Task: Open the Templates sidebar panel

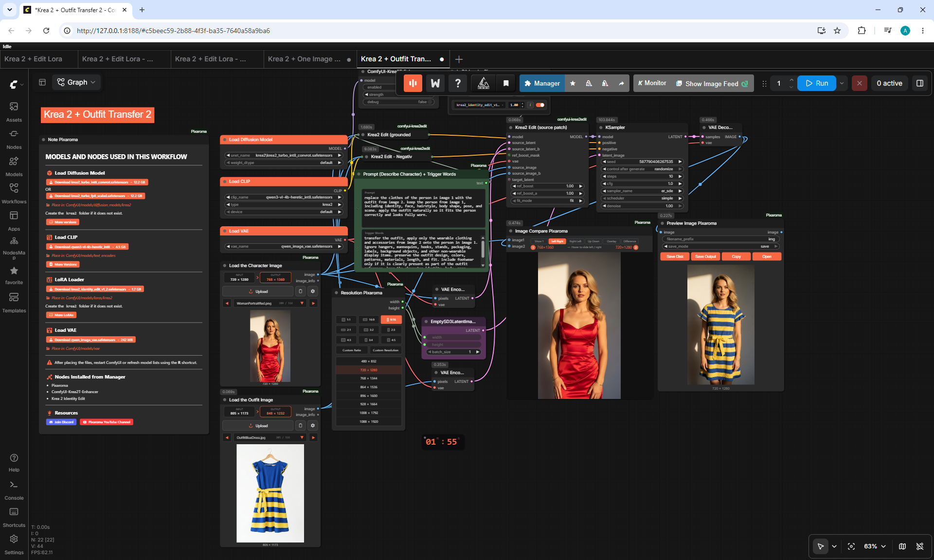Action: coord(14,302)
